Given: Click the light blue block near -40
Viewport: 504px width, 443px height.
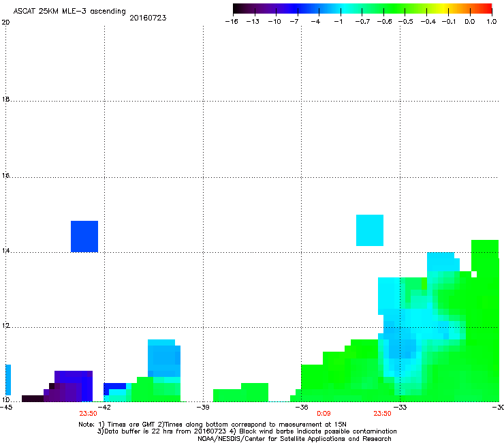Looking at the screenshot, I should pos(164,358).
